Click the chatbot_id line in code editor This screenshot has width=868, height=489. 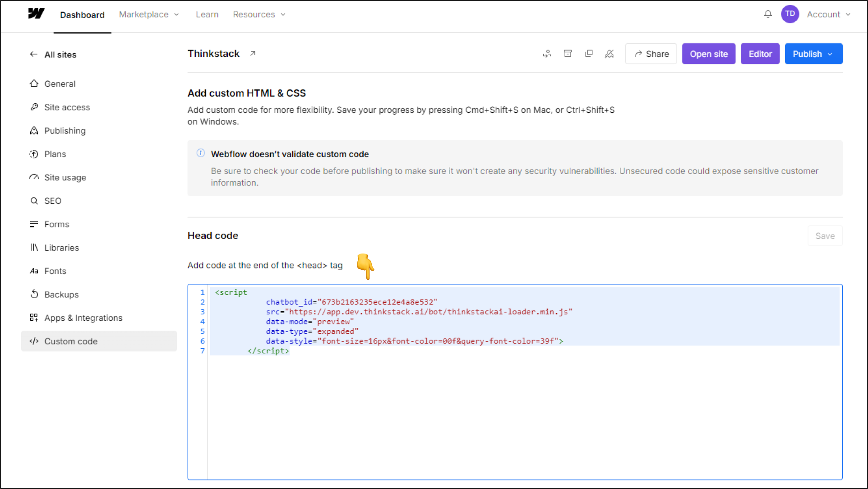click(351, 302)
